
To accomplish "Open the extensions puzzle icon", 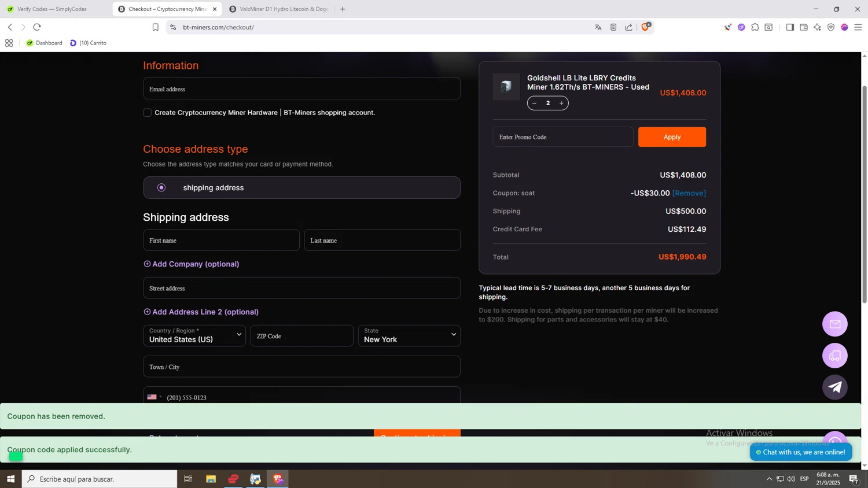I will [755, 27].
